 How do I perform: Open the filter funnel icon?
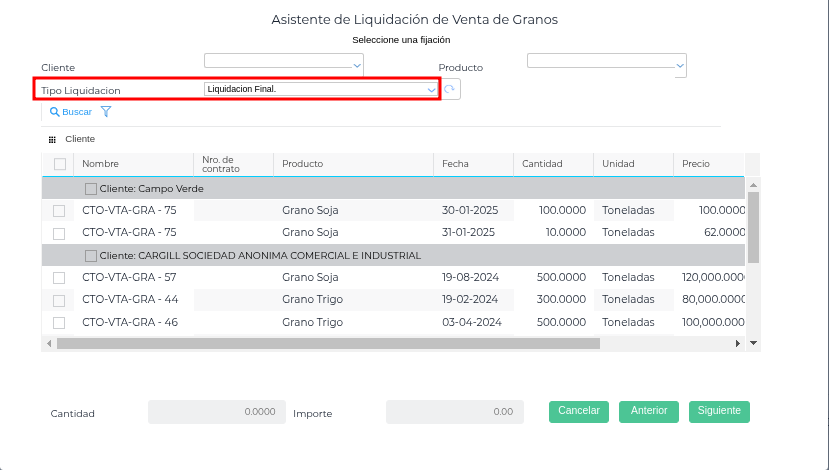106,112
